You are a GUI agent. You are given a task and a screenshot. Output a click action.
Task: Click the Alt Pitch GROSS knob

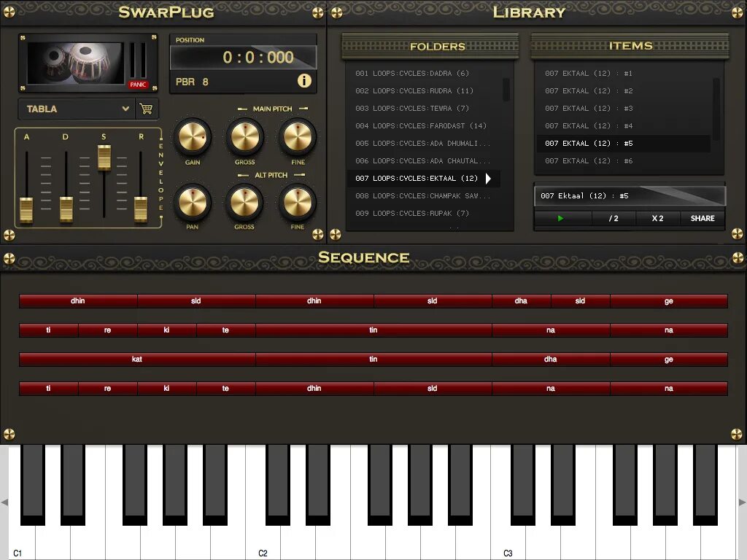[244, 203]
